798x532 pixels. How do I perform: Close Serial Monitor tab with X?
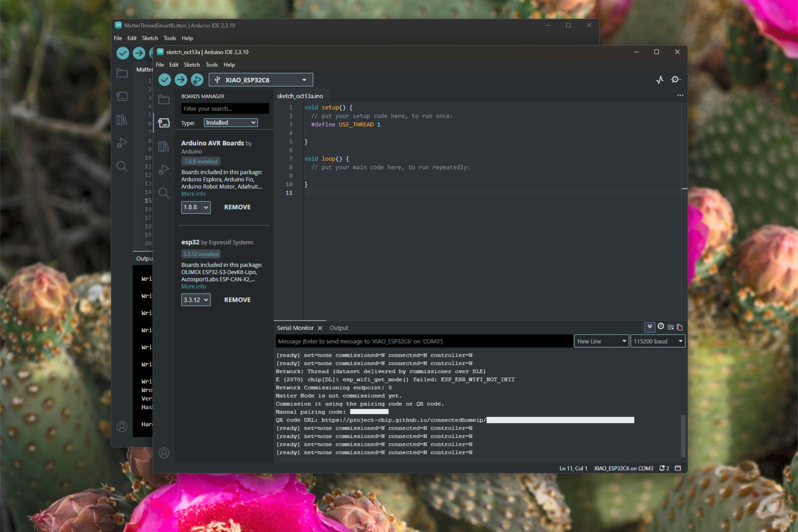pyautogui.click(x=320, y=328)
